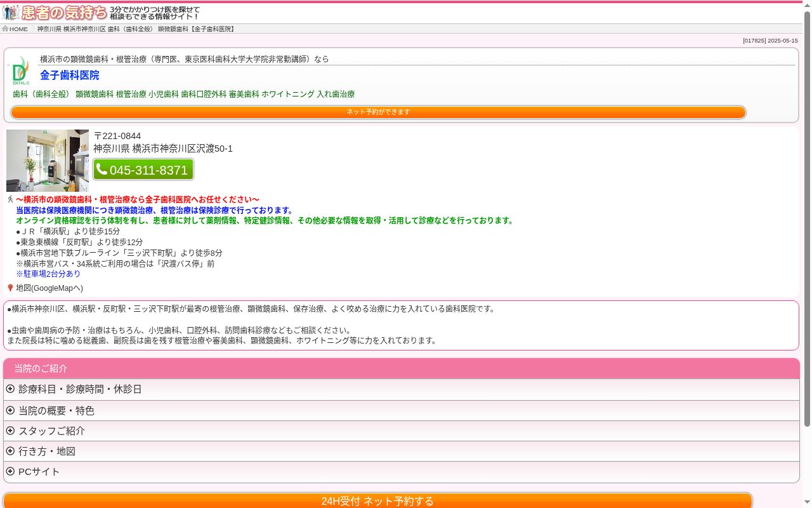Select the ホワイトニング specialty tag

click(x=288, y=94)
